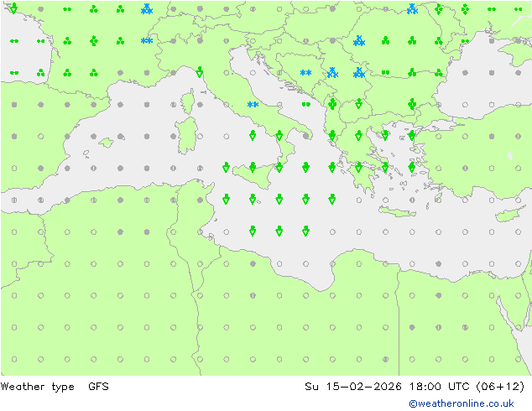The height and width of the screenshot is (411, 532).
Task: Select the rain shower symbol on Italy's Ligurian coast
Action: [x=200, y=72]
